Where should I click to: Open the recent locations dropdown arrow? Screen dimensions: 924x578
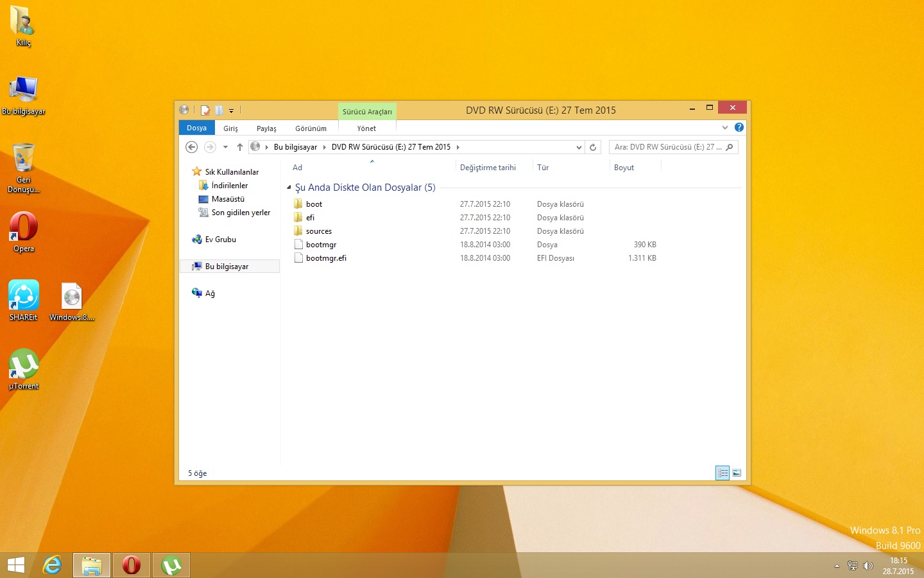pos(225,147)
